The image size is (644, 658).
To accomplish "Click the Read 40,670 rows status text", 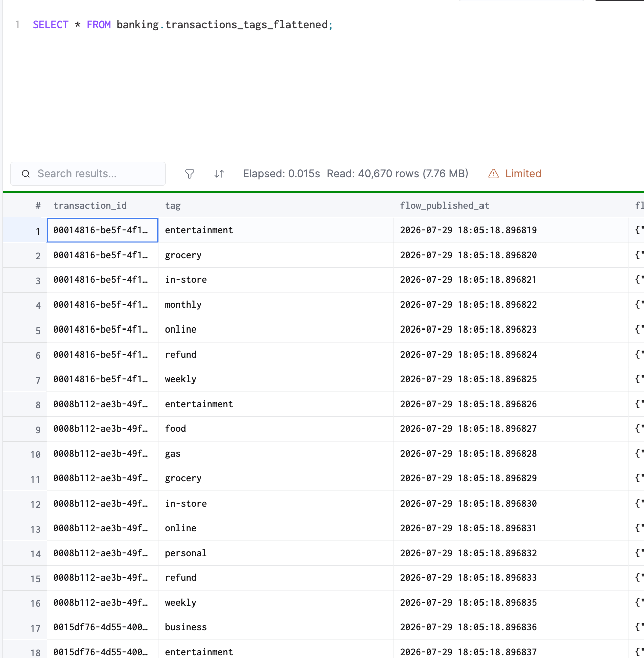I will click(x=397, y=174).
